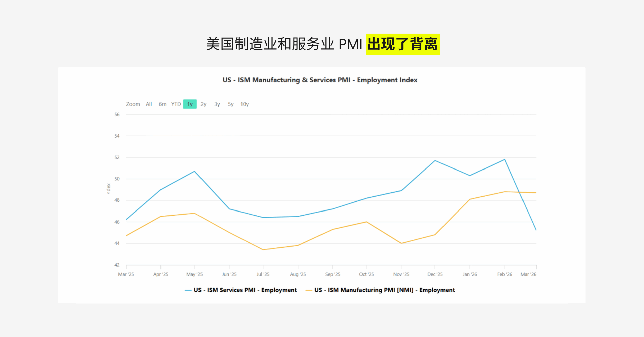Click the highlighted 1y range button

click(190, 104)
